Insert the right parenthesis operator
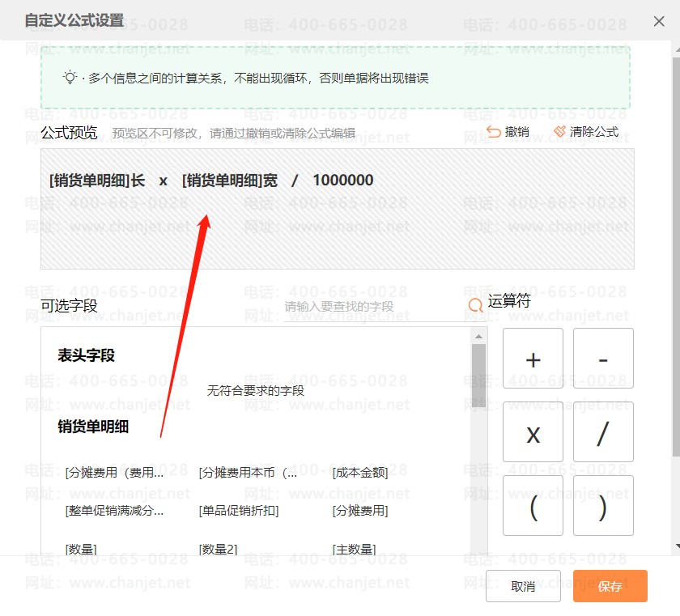Viewport: 680px width, 616px height. coord(603,506)
